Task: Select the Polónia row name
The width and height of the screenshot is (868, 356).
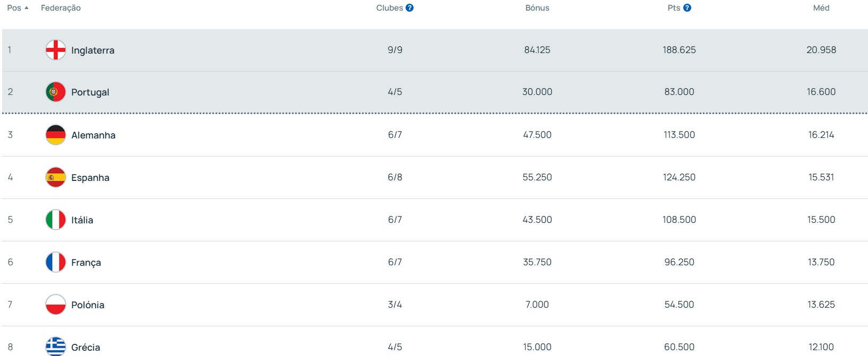Action: pos(88,305)
